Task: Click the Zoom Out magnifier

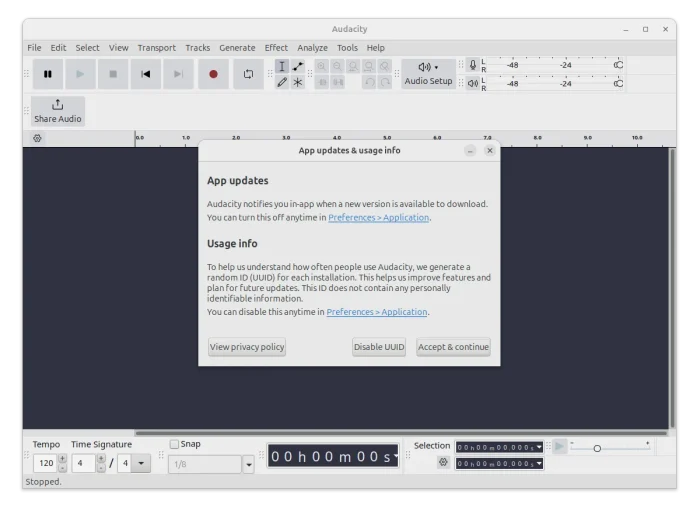Action: [338, 67]
